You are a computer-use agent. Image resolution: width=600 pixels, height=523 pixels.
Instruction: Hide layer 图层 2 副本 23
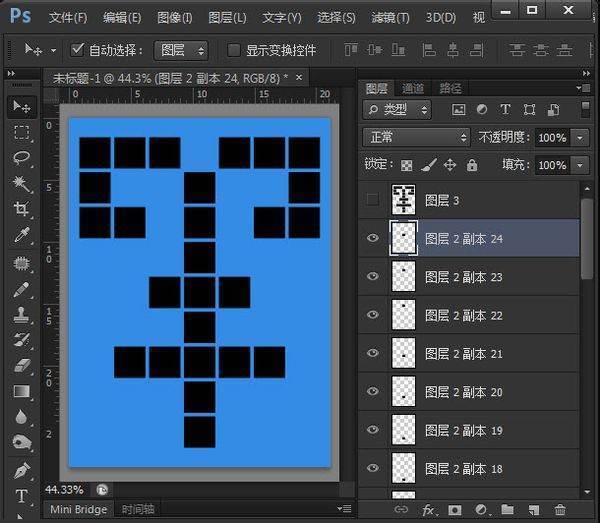point(373,277)
